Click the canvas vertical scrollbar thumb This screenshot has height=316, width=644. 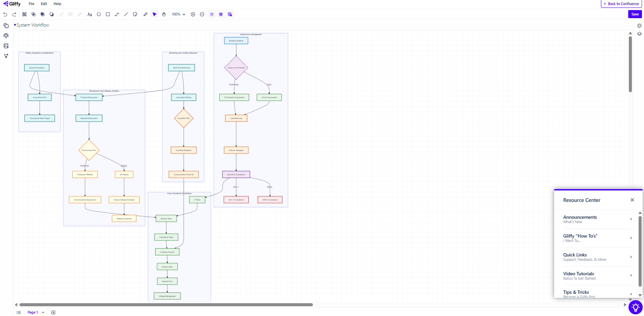pos(630,64)
